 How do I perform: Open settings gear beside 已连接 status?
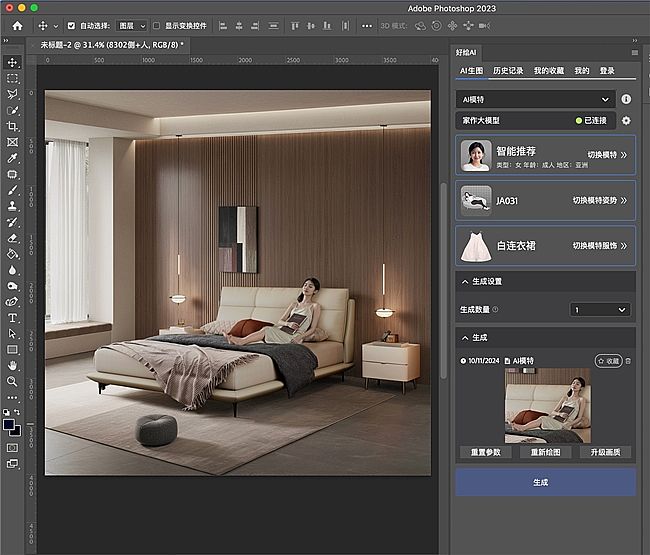(x=626, y=121)
